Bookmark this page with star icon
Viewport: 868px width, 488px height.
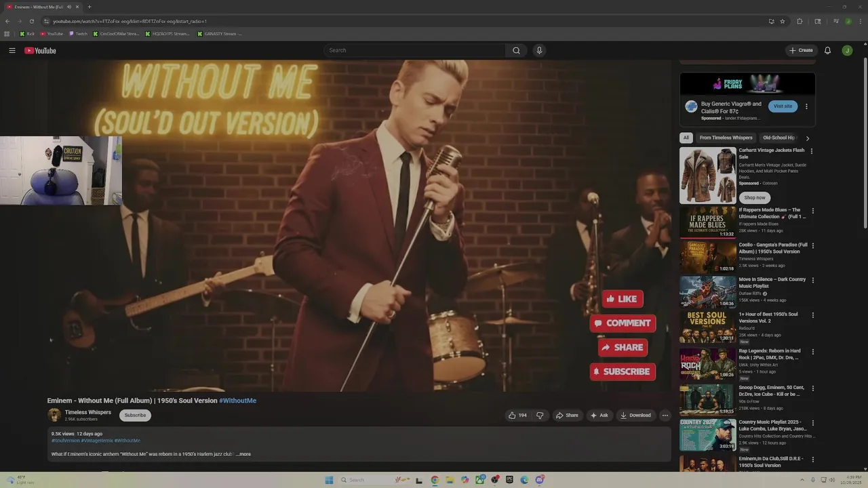[x=783, y=21]
